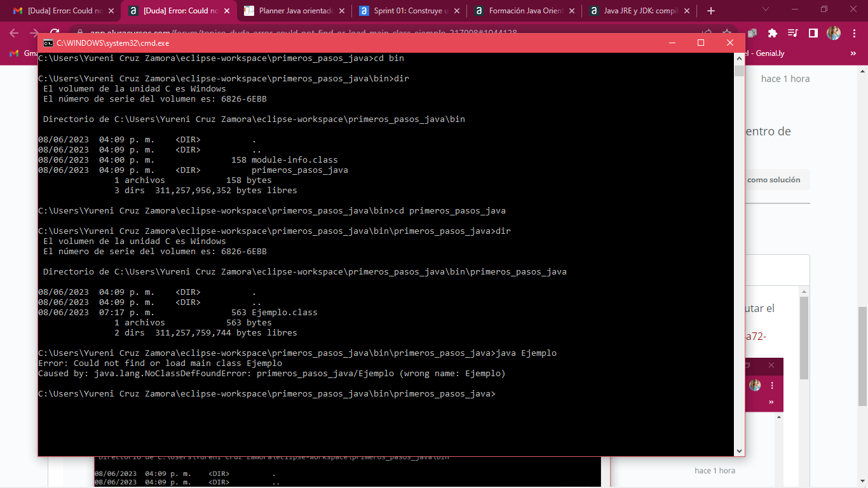Click the 'Error: Could not find or load' line
Viewport: 868px width, 488px height.
[160, 363]
